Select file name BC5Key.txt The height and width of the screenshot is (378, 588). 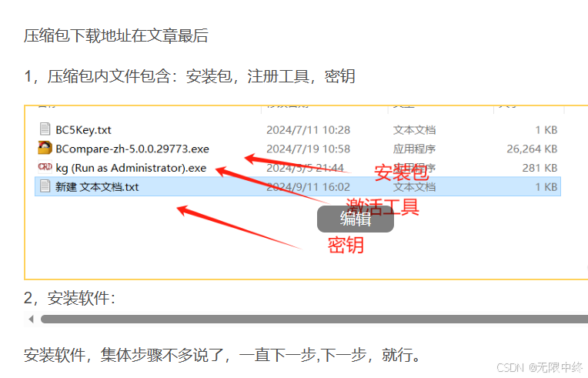tap(83, 130)
